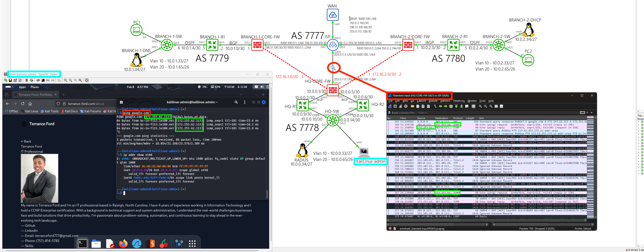Stop packet capture in Wireshark toolbar
The image size is (644, 252).
coord(395,106)
